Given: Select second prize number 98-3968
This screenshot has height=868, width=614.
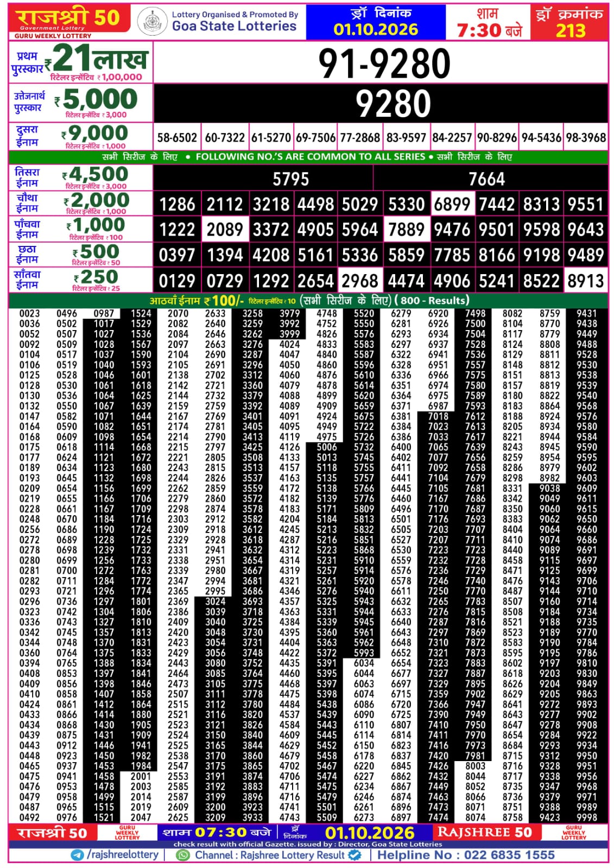Looking at the screenshot, I should tap(586, 138).
